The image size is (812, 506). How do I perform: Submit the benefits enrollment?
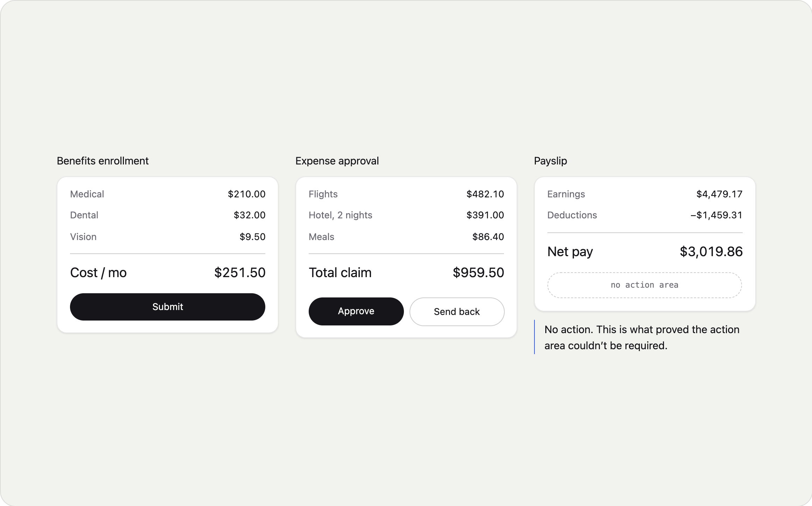[x=168, y=307]
